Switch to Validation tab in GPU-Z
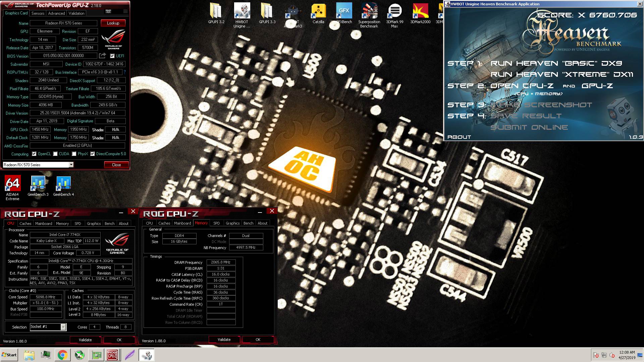 pyautogui.click(x=76, y=13)
